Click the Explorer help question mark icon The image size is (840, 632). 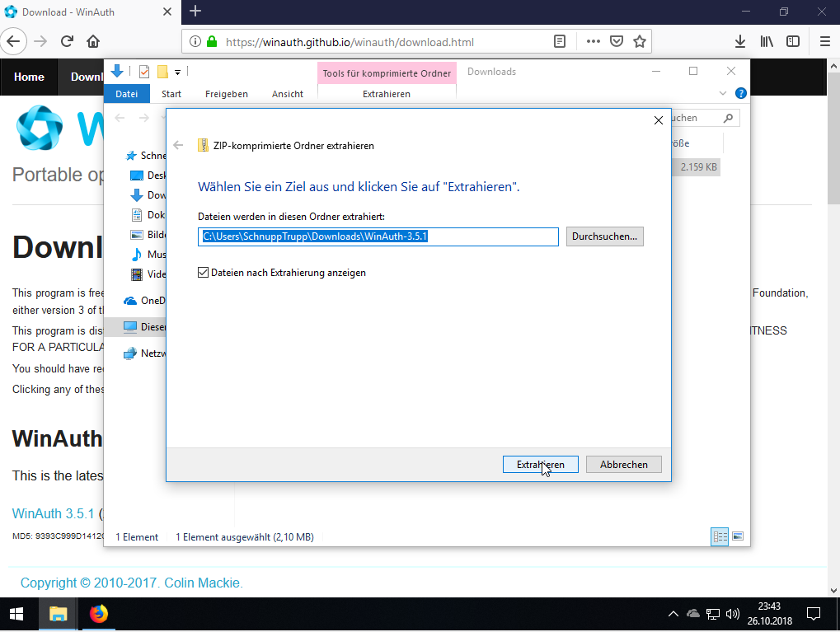click(741, 94)
